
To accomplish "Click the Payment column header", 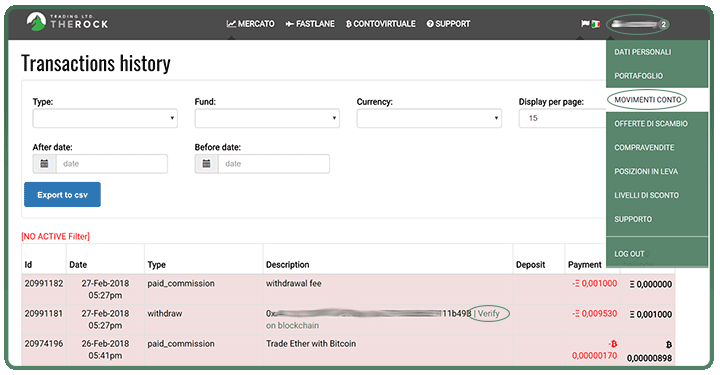I will 585,265.
